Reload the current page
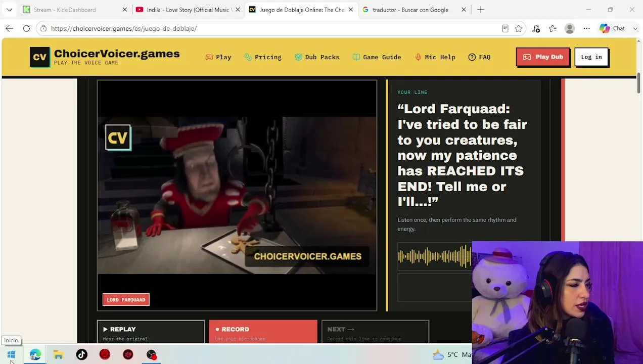 click(26, 28)
